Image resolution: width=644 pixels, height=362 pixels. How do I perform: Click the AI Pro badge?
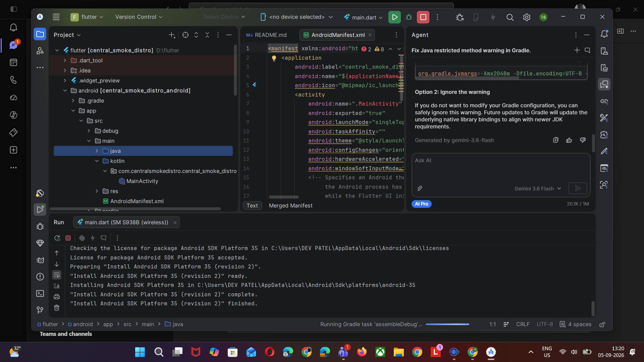pyautogui.click(x=421, y=204)
